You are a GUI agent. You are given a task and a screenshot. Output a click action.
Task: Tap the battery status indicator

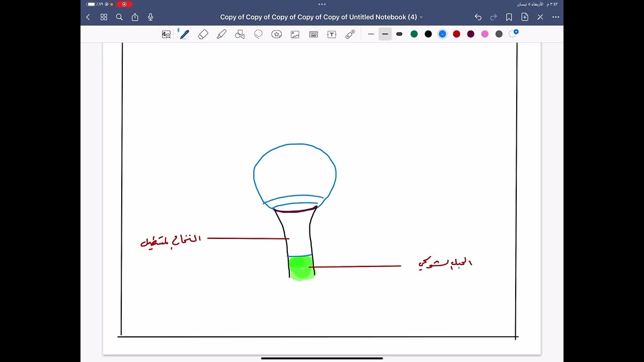click(x=91, y=4)
